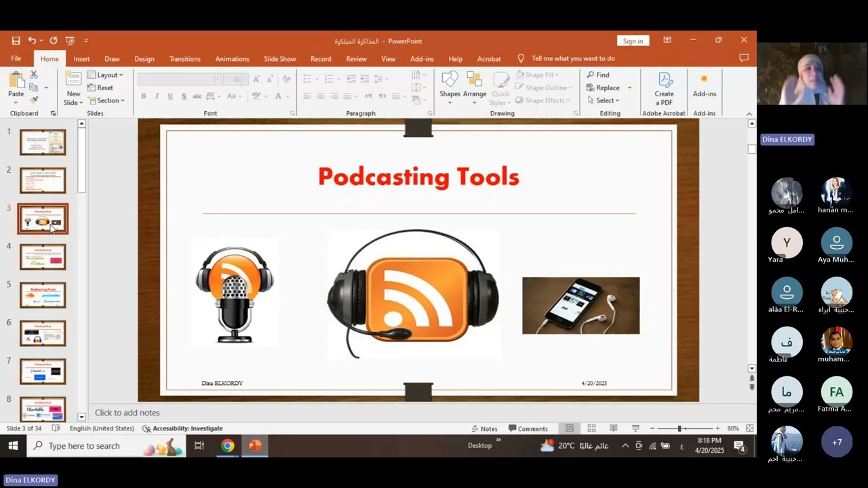Toggle Normal view in status bar
868x488 pixels.
pyautogui.click(x=570, y=428)
